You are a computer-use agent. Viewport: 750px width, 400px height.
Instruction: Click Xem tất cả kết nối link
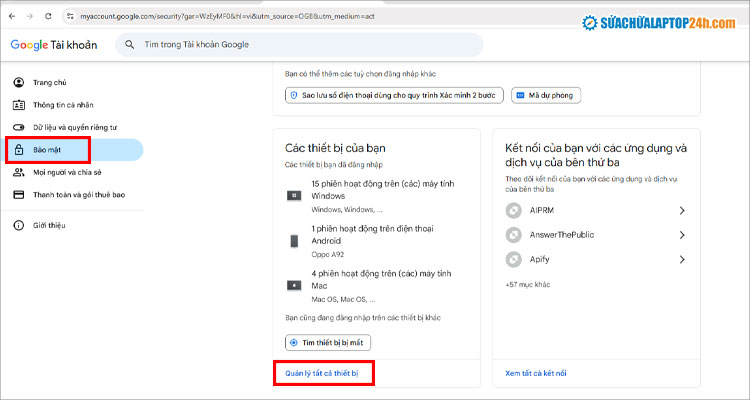point(536,373)
